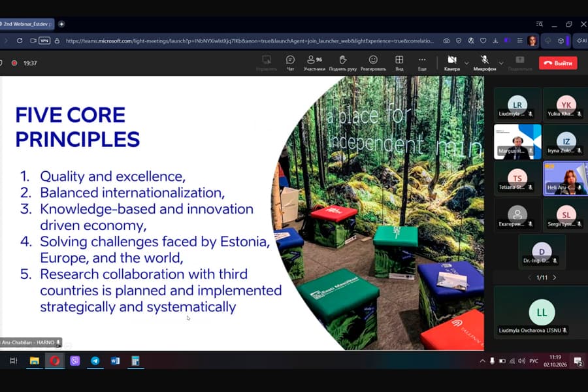Open File Explorer from taskbar
Image resolution: width=588 pixels, height=392 pixels.
tap(35, 361)
